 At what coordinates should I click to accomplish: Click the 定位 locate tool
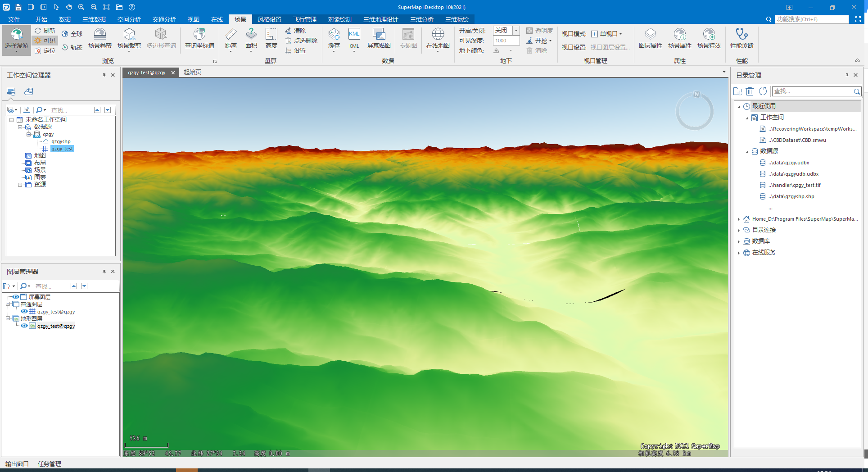pos(45,50)
